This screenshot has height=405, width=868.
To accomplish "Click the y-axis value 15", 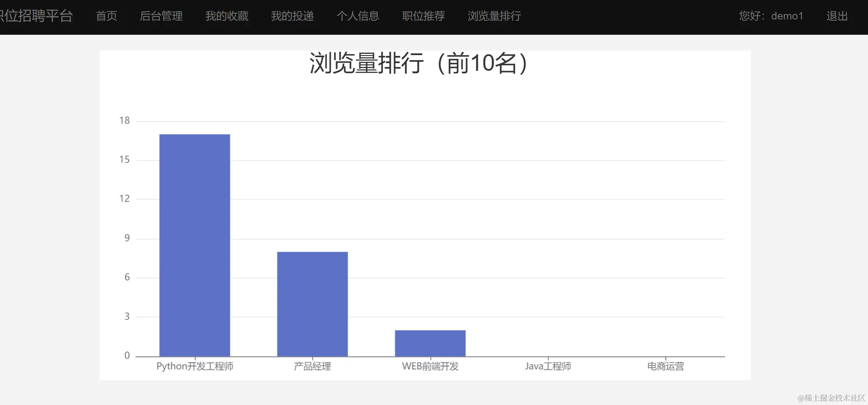I will [124, 160].
